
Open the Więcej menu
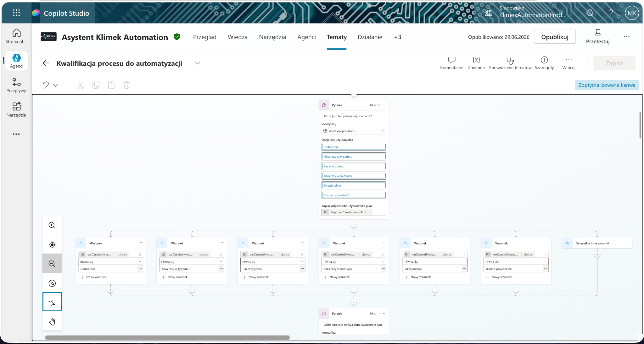(568, 63)
